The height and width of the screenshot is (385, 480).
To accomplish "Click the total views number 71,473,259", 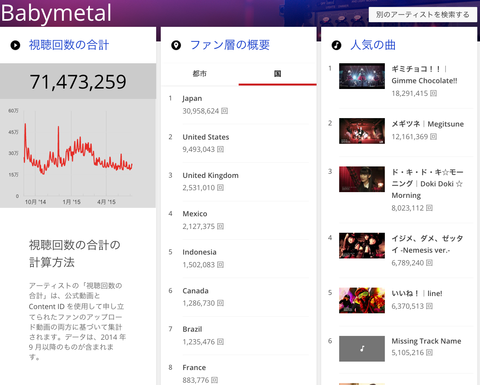I will [78, 82].
